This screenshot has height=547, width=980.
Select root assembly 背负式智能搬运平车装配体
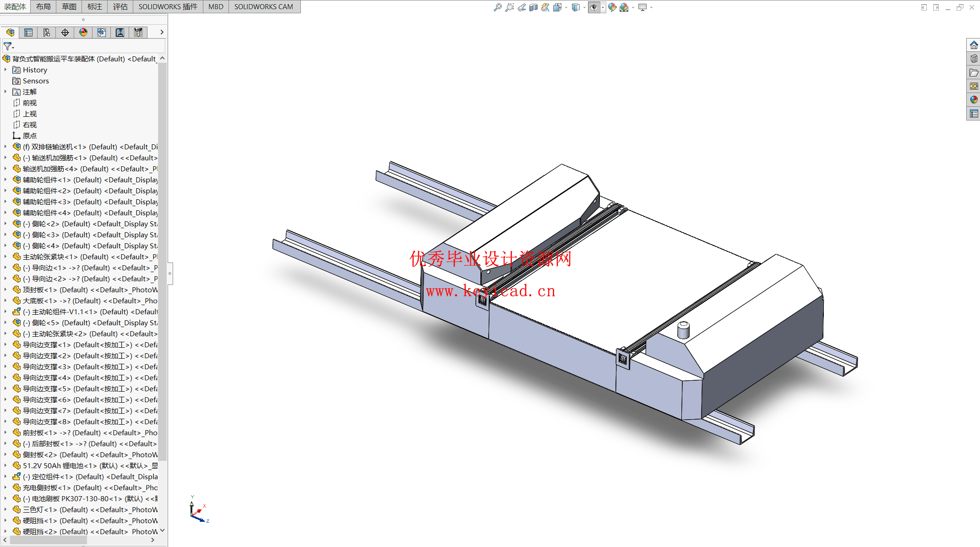(80, 59)
